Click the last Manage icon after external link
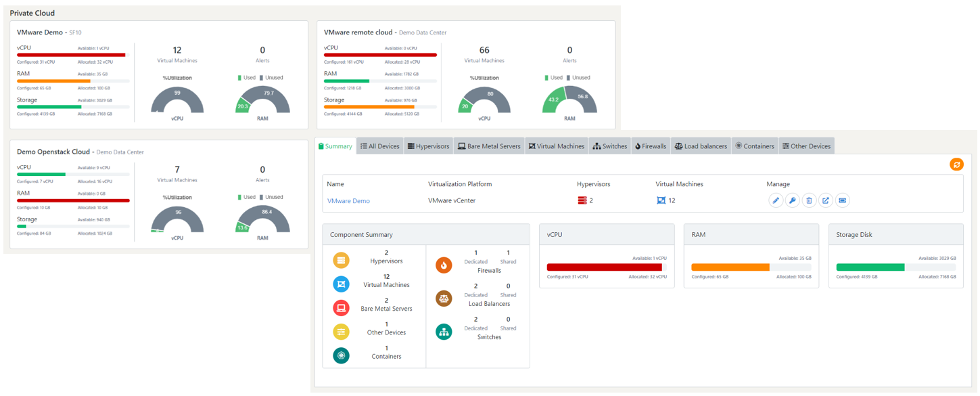The height and width of the screenshot is (396, 980). pos(842,200)
